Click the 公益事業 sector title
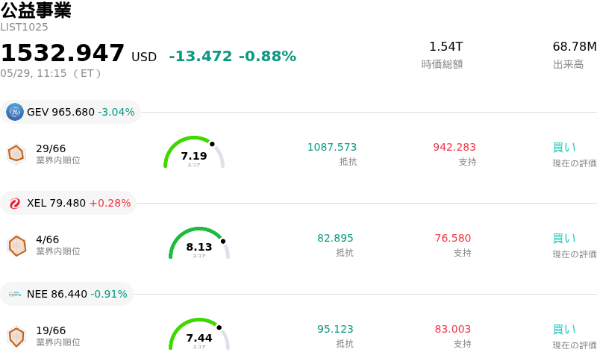Image resolution: width=597 pixels, height=364 pixels. coord(36,10)
